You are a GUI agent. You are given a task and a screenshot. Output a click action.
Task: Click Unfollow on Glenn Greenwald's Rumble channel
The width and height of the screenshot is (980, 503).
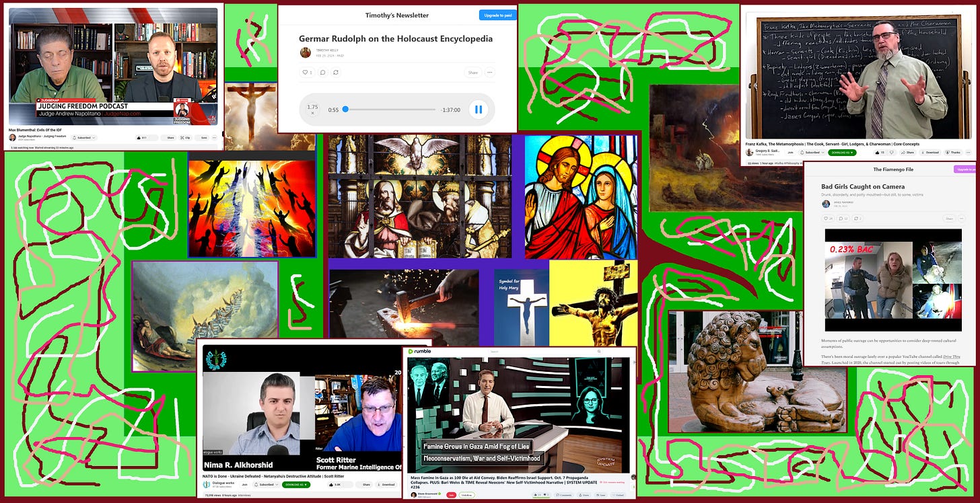click(x=466, y=495)
